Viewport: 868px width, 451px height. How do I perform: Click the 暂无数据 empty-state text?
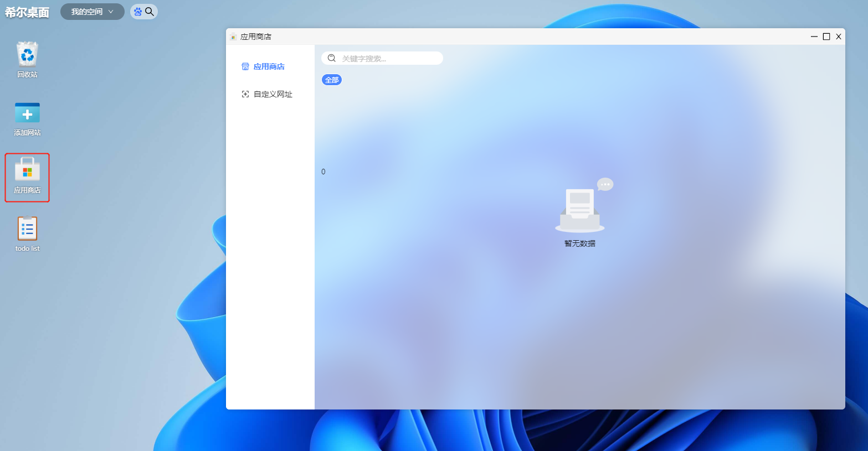[x=580, y=243]
